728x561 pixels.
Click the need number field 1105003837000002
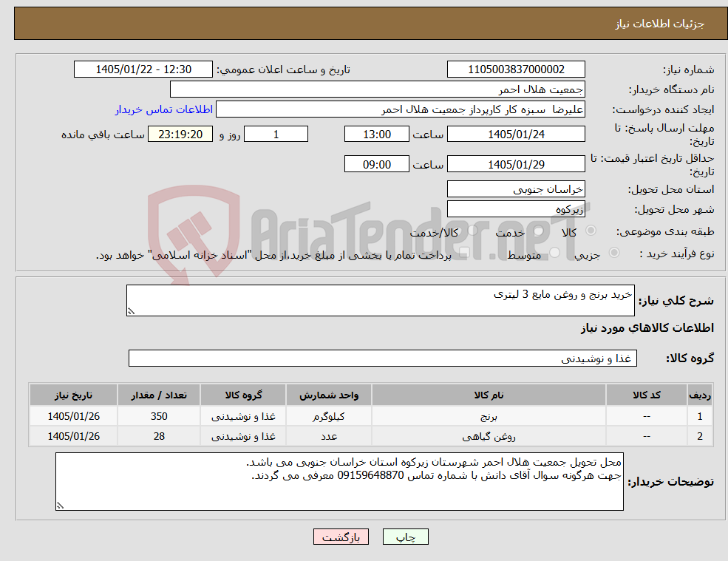point(516,69)
